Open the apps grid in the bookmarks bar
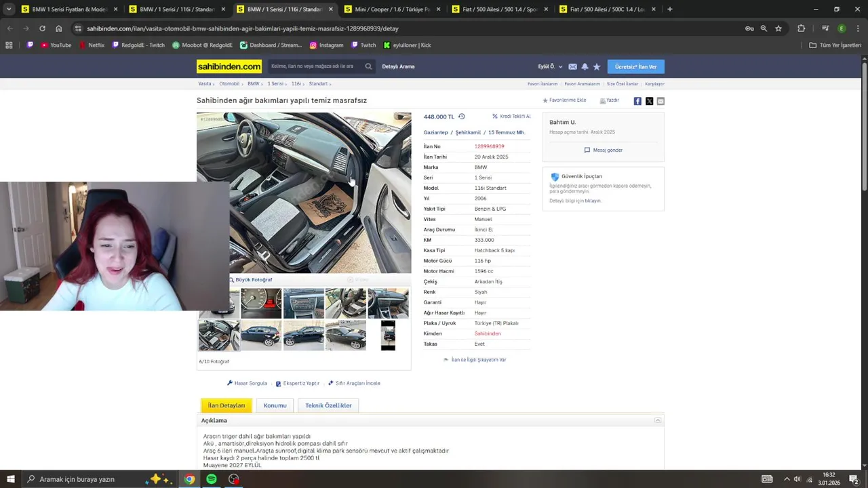The image size is (868, 488). (x=9, y=45)
